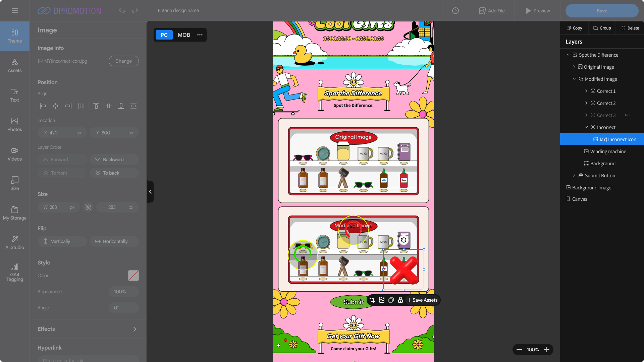Switch canvas to MOB view
The image size is (644, 362).
click(x=184, y=35)
